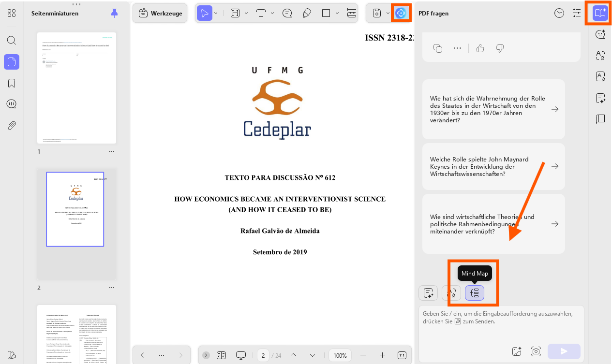Click the AI image attach icon
Image resolution: width=612 pixels, height=364 pixels.
517,351
